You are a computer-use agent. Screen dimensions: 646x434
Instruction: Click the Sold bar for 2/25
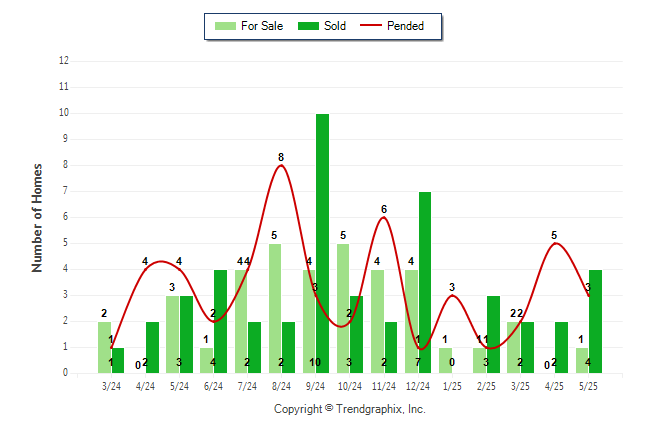pyautogui.click(x=493, y=334)
